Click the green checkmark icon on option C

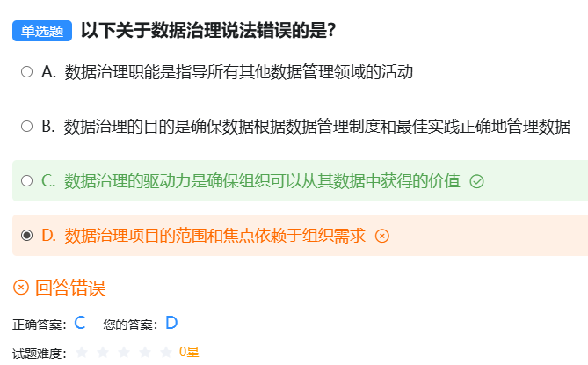pyautogui.click(x=477, y=181)
